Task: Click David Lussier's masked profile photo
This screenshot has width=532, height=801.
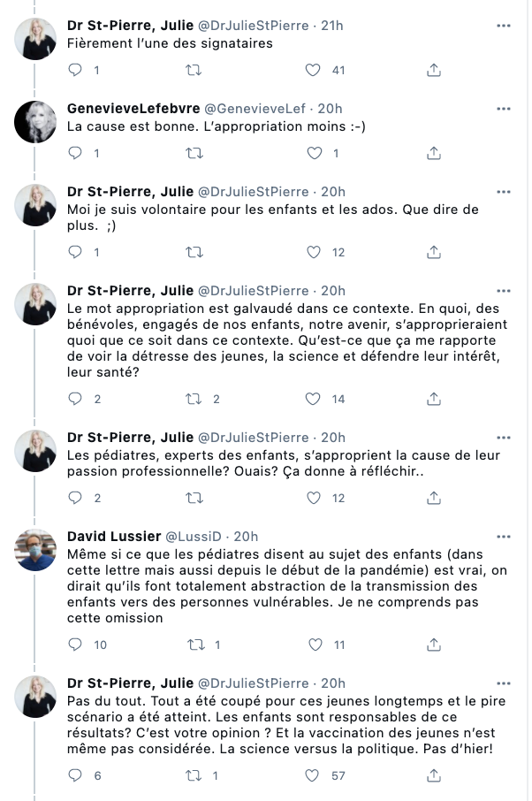Action: [35, 550]
